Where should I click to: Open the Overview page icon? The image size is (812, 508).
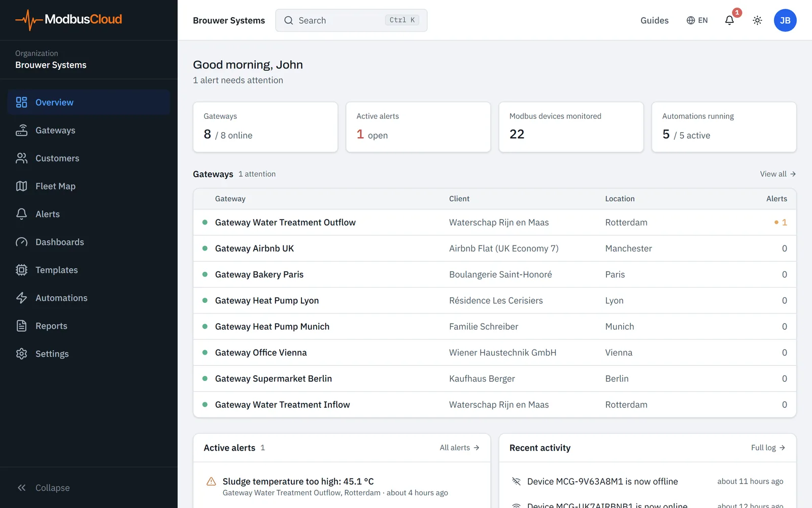click(21, 102)
